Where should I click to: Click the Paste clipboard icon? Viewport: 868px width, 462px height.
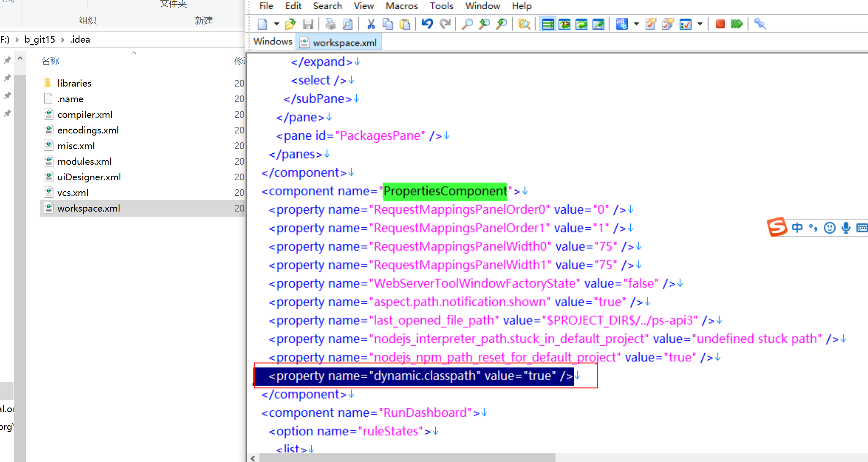pos(405,24)
